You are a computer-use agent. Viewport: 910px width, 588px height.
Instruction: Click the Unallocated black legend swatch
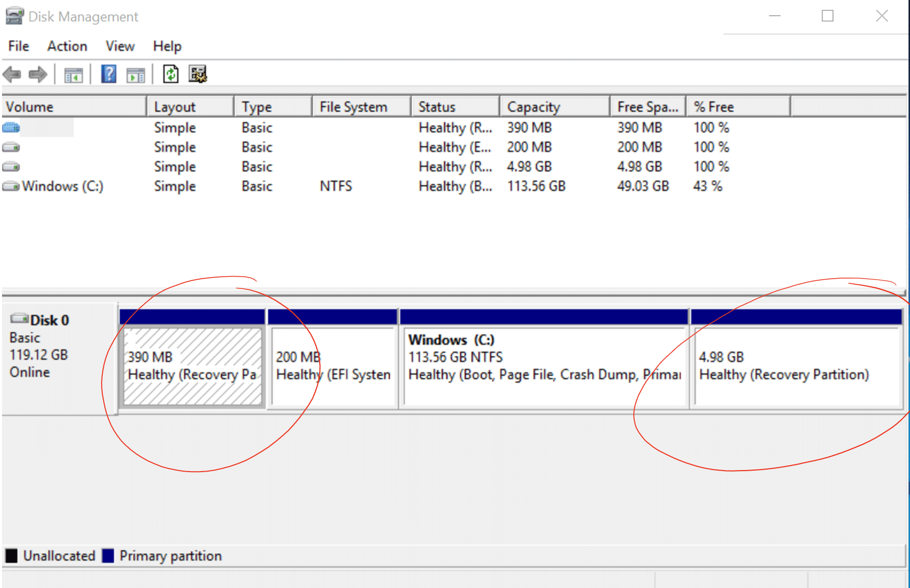(11, 555)
